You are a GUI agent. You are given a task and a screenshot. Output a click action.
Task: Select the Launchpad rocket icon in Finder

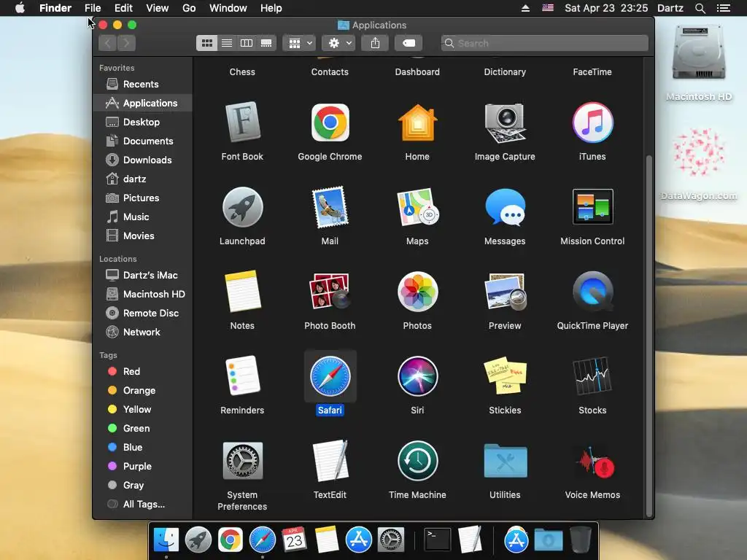tap(242, 207)
